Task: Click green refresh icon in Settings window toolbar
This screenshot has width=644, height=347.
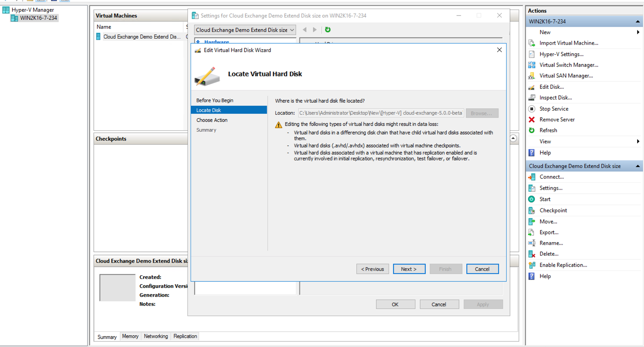Action: pos(328,30)
